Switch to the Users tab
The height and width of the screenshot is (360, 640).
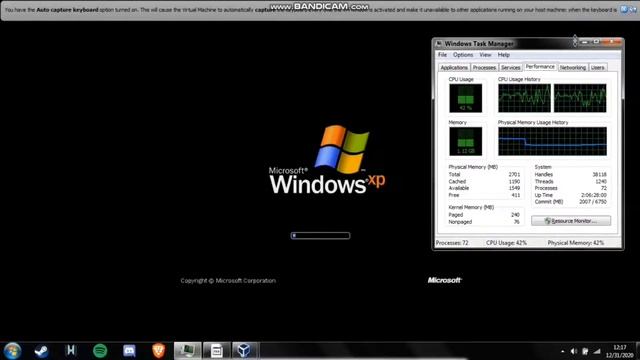[598, 67]
